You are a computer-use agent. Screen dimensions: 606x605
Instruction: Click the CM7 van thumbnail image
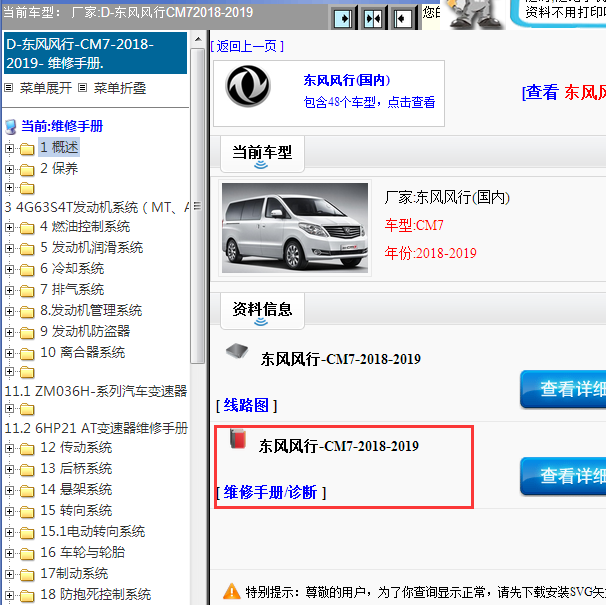coord(295,228)
